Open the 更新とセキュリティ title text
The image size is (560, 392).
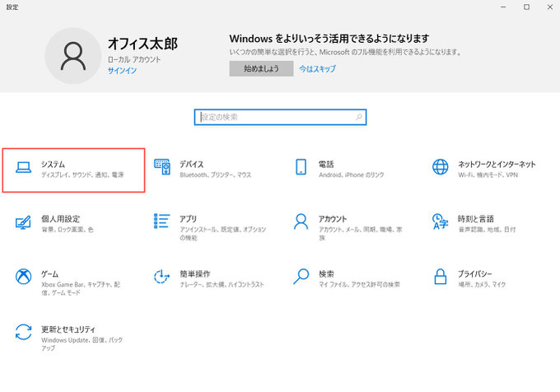(68, 329)
